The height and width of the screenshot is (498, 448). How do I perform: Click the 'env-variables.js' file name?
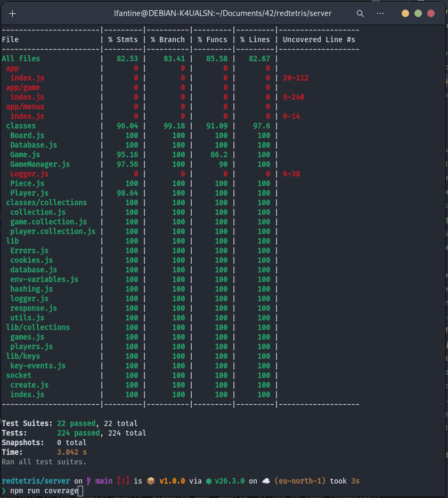(x=44, y=279)
